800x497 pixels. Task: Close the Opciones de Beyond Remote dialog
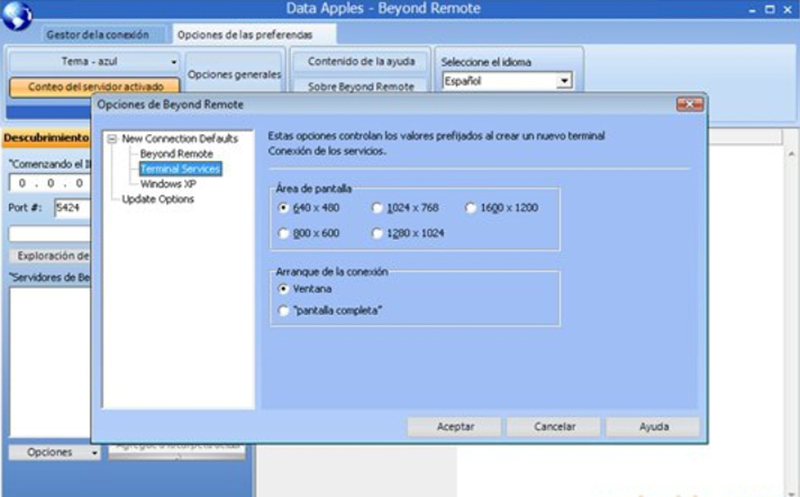(x=690, y=104)
